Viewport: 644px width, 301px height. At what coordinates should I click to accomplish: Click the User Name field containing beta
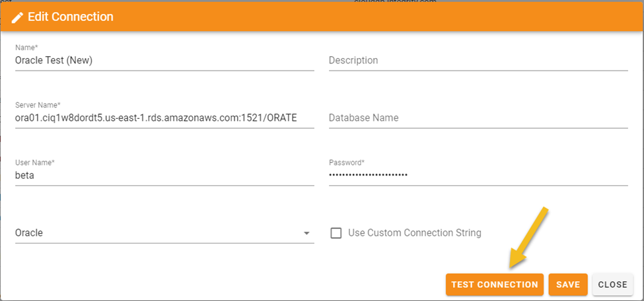[164, 176]
